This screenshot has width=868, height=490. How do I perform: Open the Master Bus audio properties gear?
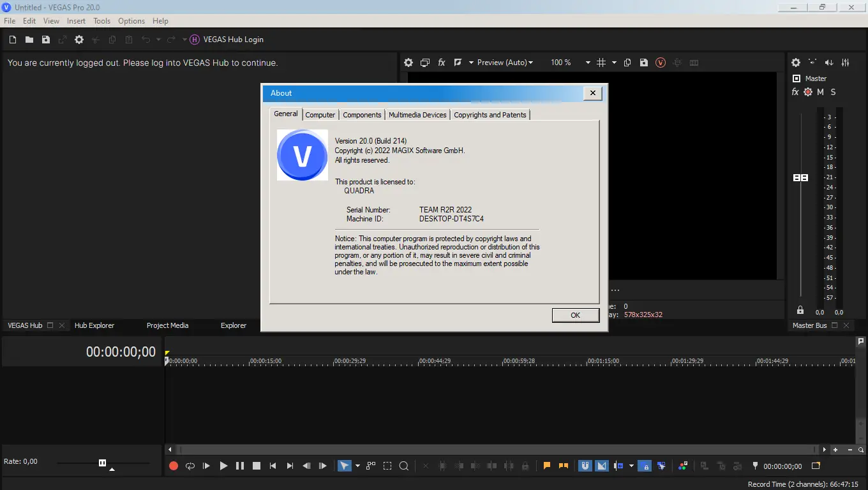coord(796,63)
